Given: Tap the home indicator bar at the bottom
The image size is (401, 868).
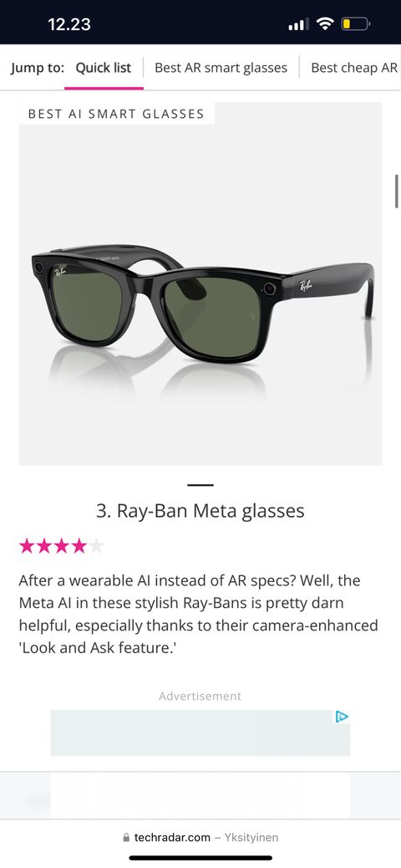Looking at the screenshot, I should tap(200, 858).
